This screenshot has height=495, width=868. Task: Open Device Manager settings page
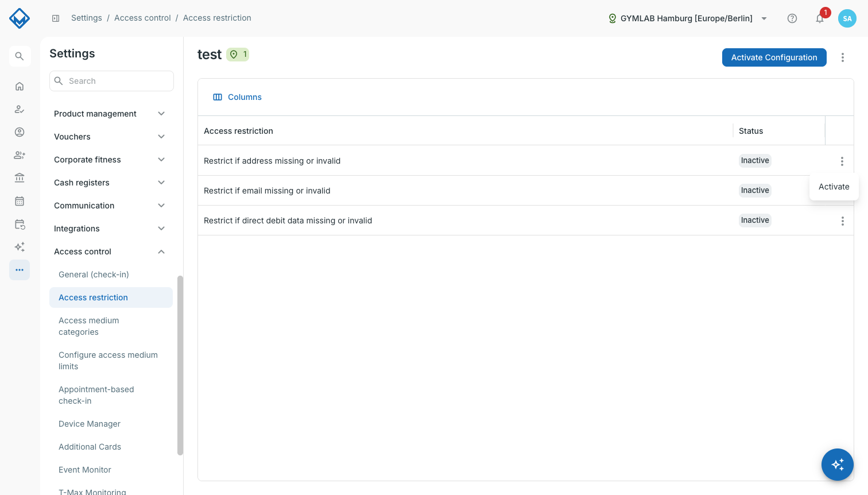point(90,424)
